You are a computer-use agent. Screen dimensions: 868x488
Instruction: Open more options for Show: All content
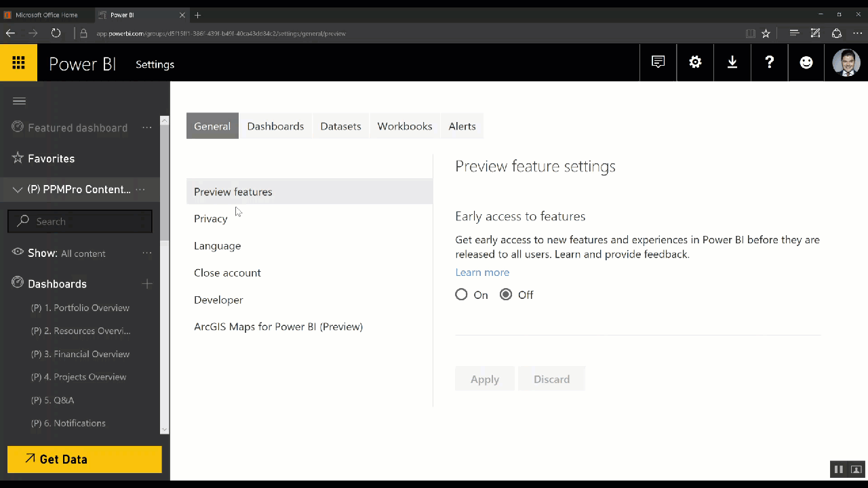coord(147,253)
